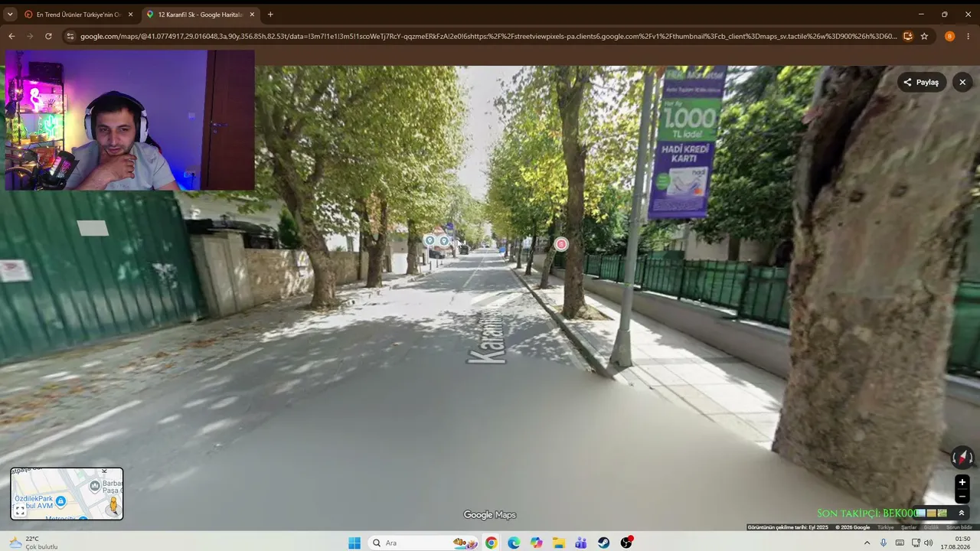View site information for google.com
This screenshot has height=551, width=980.
(70, 36)
